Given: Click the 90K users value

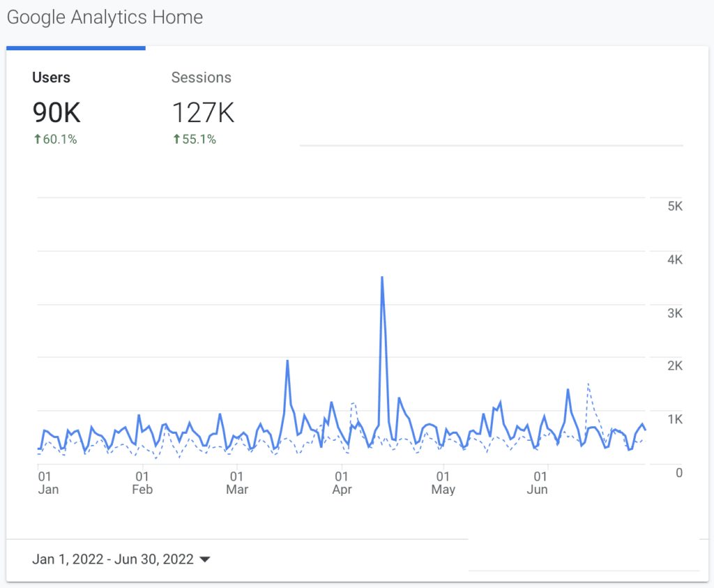Looking at the screenshot, I should point(56,112).
